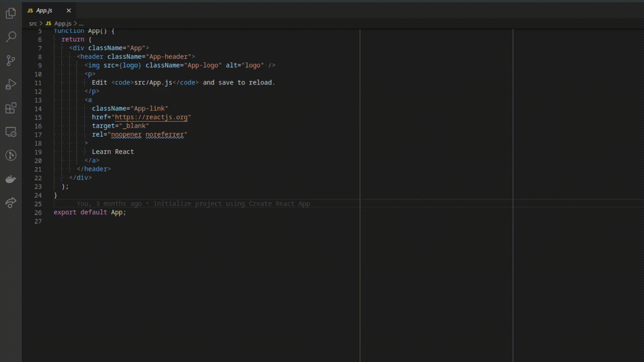Image resolution: width=644 pixels, height=362 pixels.
Task: Click the alt="logo" attribute
Action: (x=245, y=65)
